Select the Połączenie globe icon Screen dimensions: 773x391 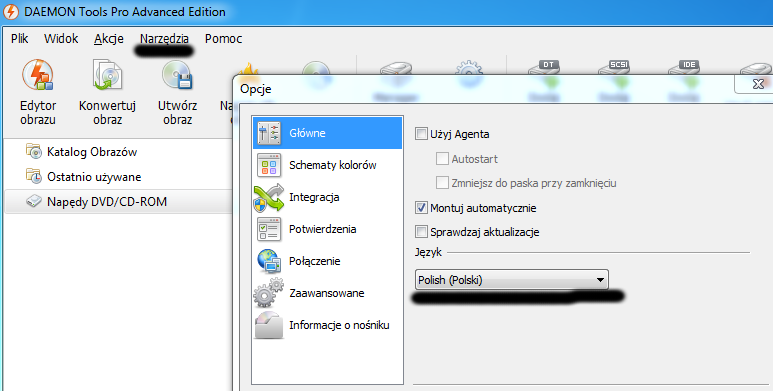click(x=269, y=261)
